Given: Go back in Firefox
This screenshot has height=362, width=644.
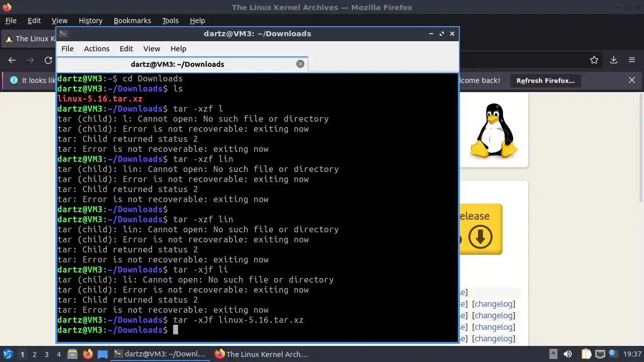Looking at the screenshot, I should click(x=12, y=60).
